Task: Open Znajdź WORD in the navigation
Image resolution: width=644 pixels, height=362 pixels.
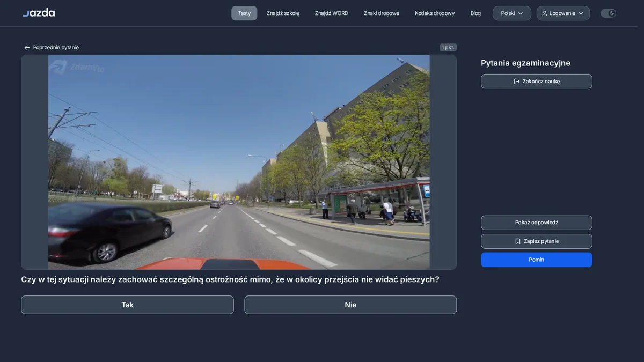Action: pos(332,13)
